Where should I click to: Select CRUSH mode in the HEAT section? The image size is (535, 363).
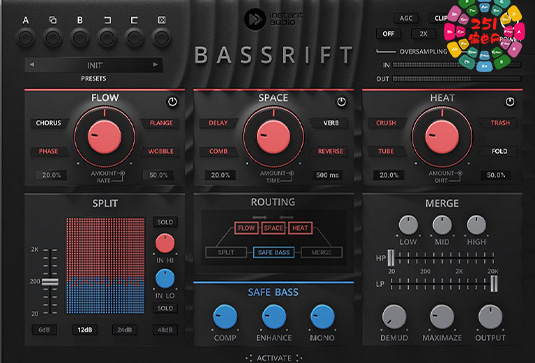pyautogui.click(x=386, y=123)
